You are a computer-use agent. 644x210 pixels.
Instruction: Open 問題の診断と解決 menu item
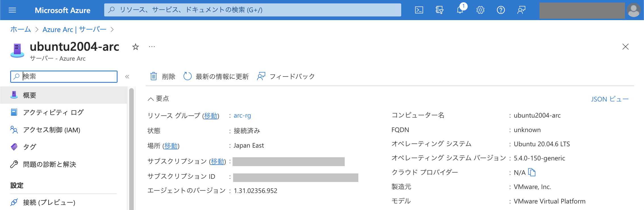[x=64, y=164]
